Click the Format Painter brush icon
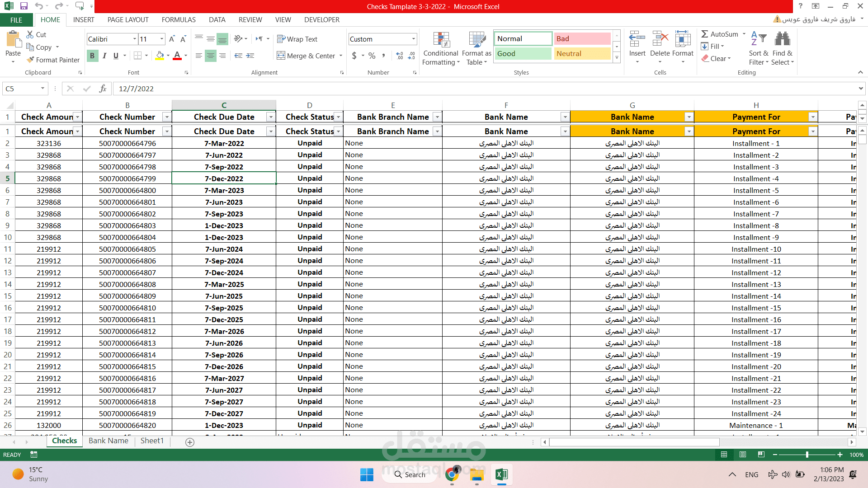868x488 pixels. coord(30,60)
